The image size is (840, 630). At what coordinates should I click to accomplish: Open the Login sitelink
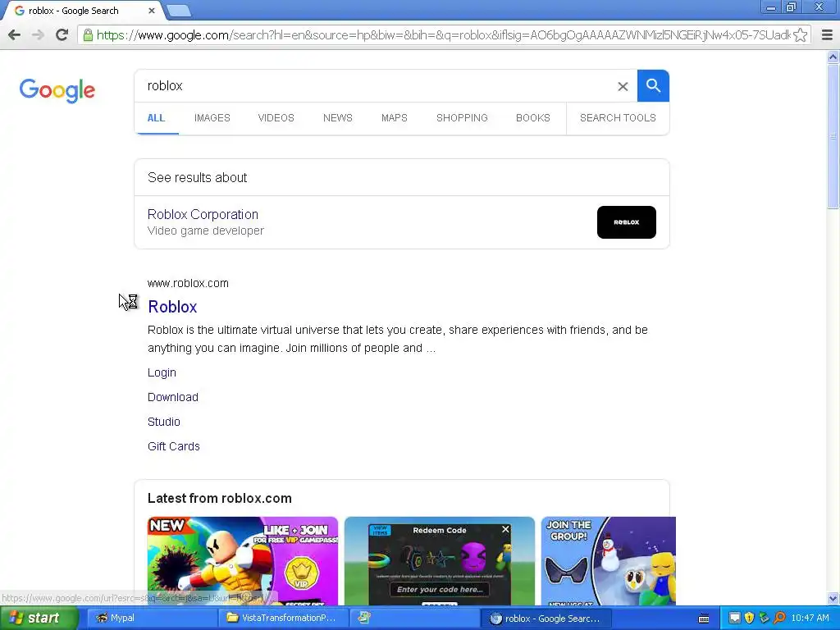(162, 372)
